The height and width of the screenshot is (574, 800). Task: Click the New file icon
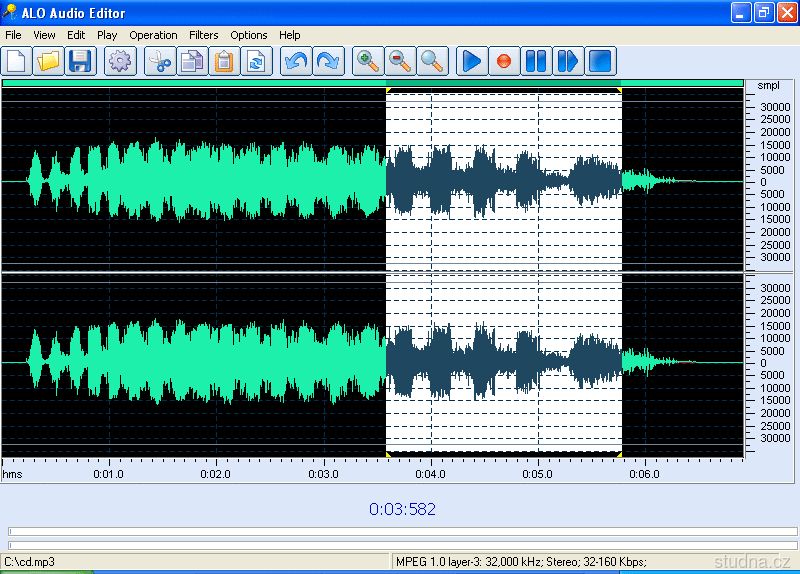pos(16,61)
